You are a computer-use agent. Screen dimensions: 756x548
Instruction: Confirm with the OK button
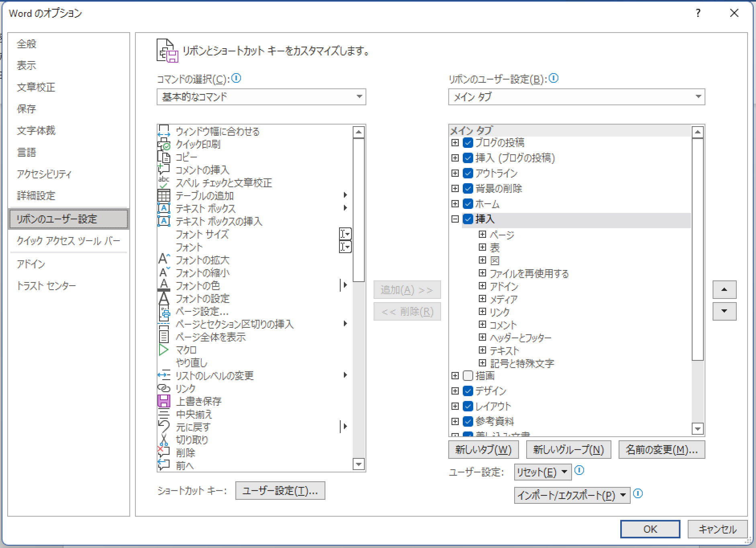[x=650, y=529]
